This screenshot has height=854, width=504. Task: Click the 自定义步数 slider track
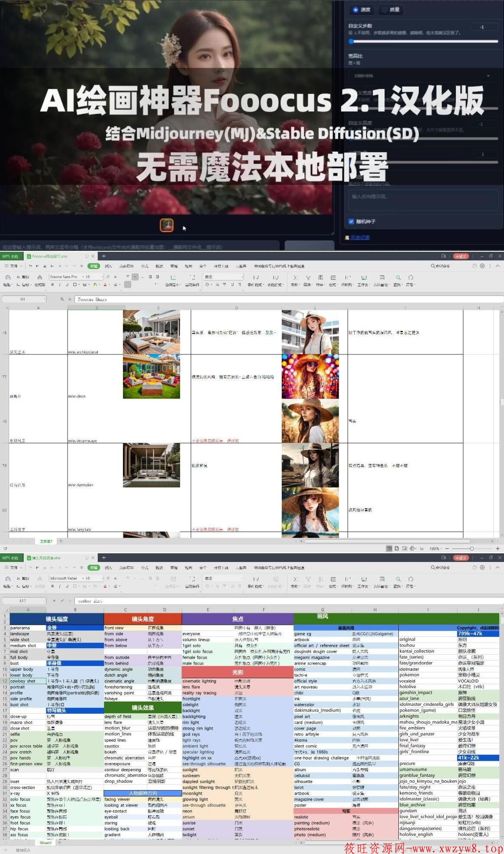tap(423, 42)
